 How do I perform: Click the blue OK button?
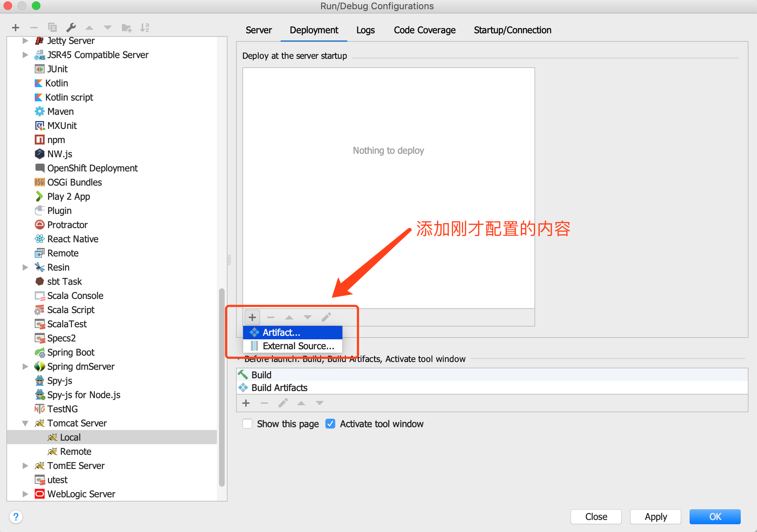pyautogui.click(x=714, y=517)
